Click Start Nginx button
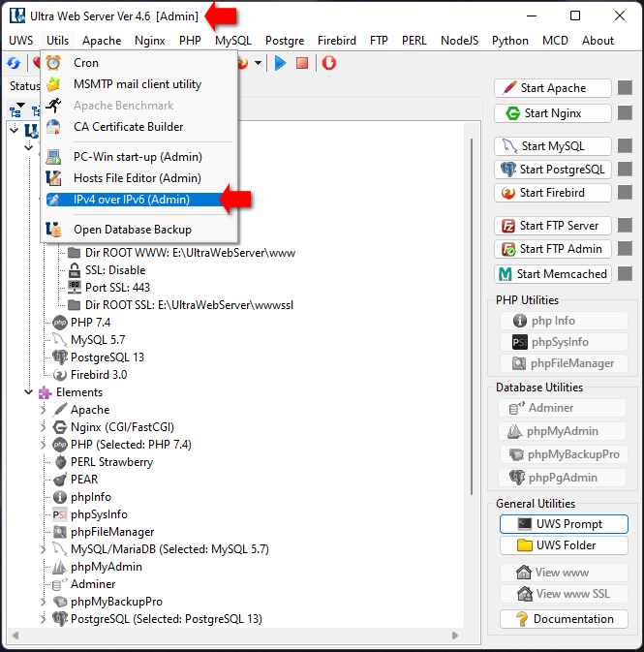The width and height of the screenshot is (644, 652). (553, 112)
